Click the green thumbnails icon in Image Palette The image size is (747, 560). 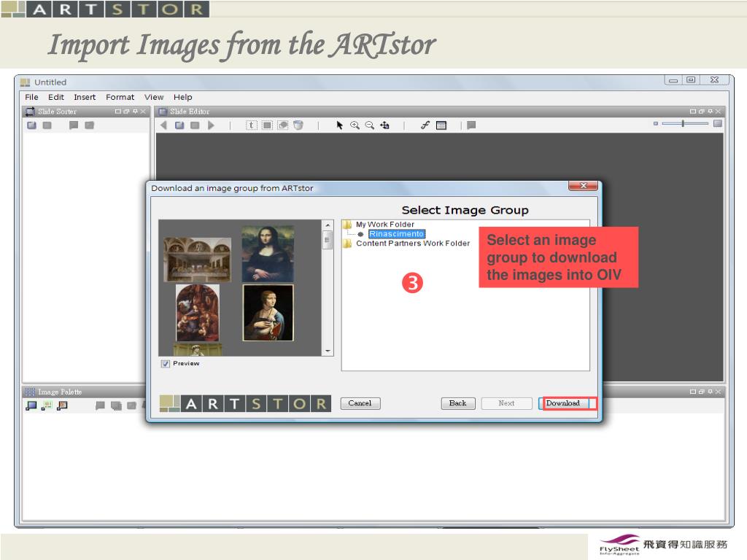coord(47,405)
